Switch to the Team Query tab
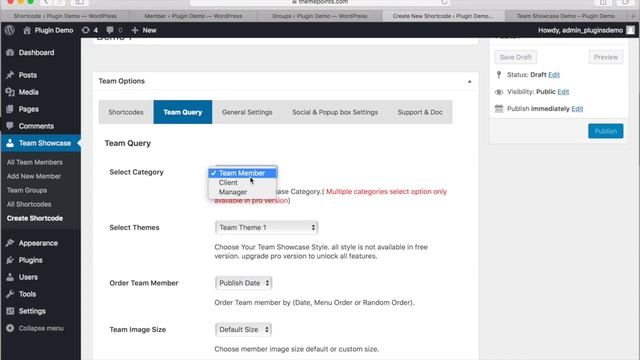The image size is (640, 360). coord(183,112)
